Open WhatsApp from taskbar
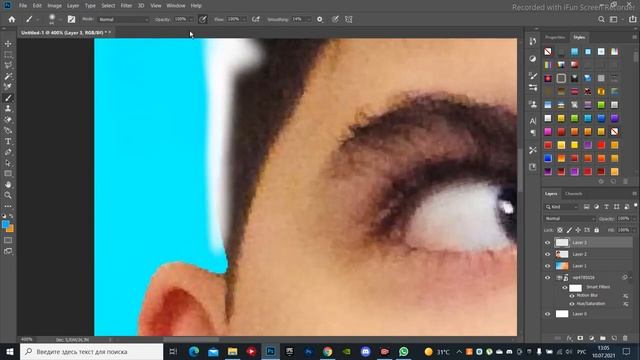Image resolution: width=640 pixels, height=360 pixels. click(x=403, y=351)
